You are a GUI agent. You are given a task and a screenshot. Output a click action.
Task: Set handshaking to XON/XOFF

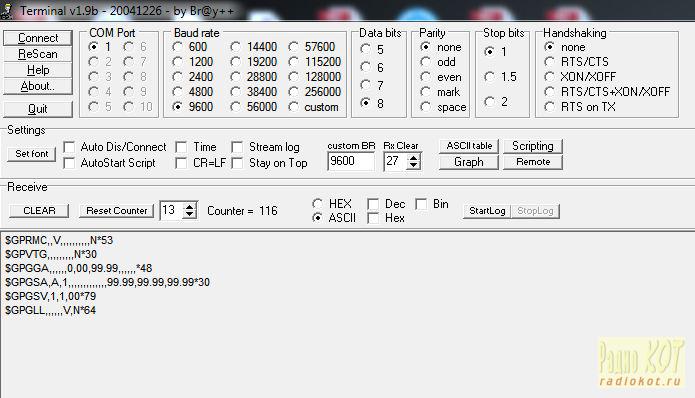[x=550, y=77]
